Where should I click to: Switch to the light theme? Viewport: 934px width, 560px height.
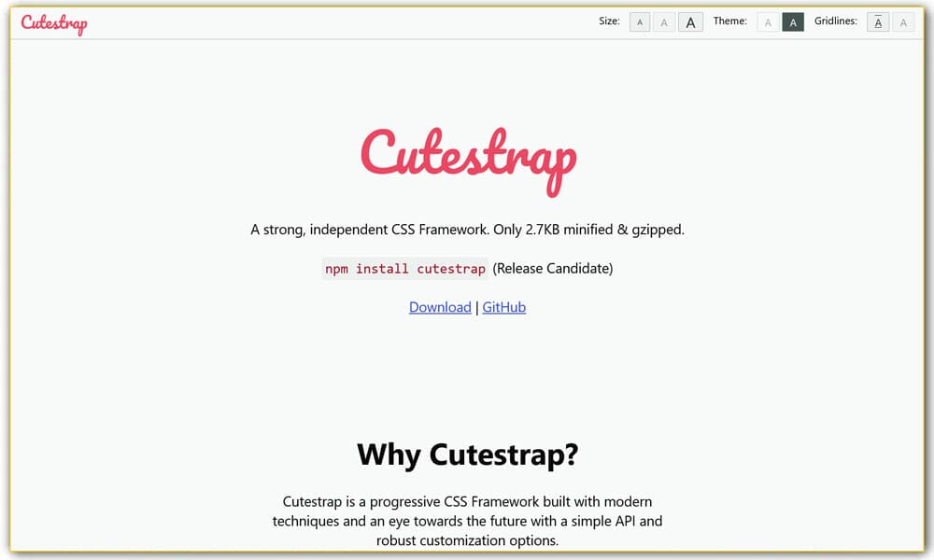pyautogui.click(x=768, y=22)
